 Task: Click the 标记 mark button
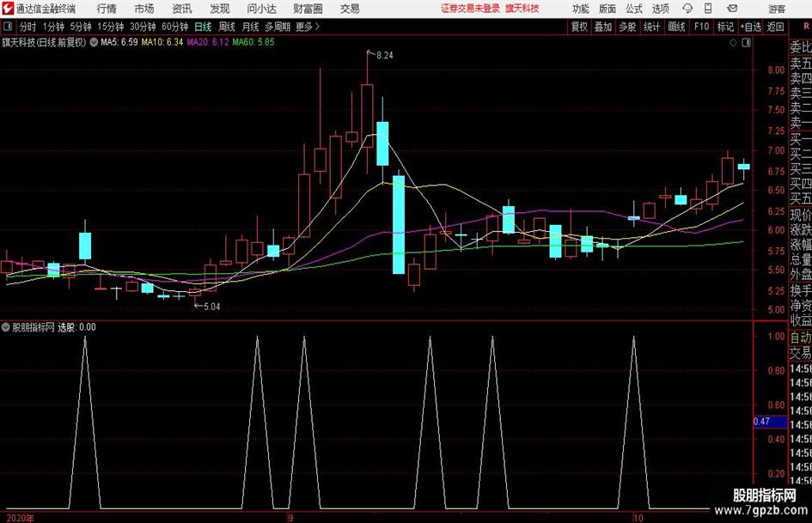[725, 27]
